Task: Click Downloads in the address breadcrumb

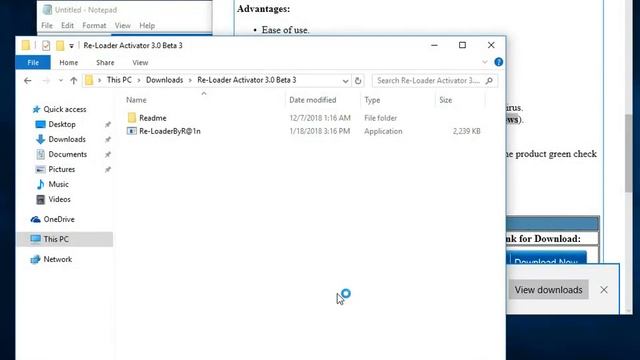Action: (164, 80)
